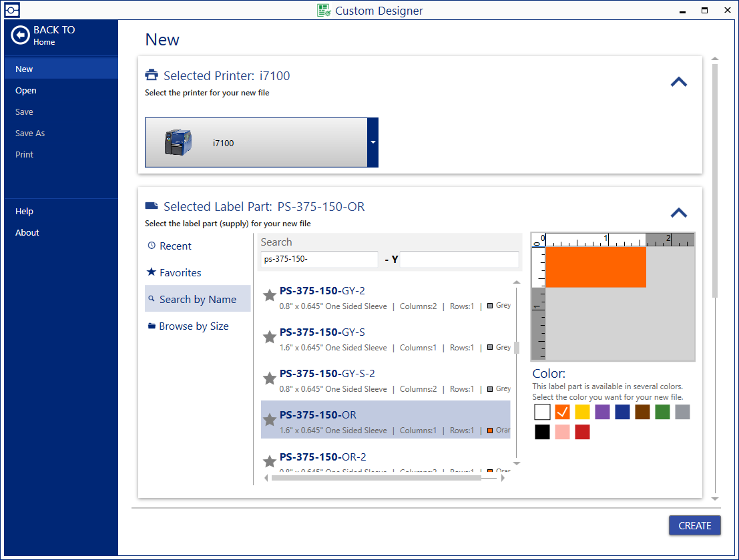Go to New in the sidebar
The image size is (739, 560).
61,69
